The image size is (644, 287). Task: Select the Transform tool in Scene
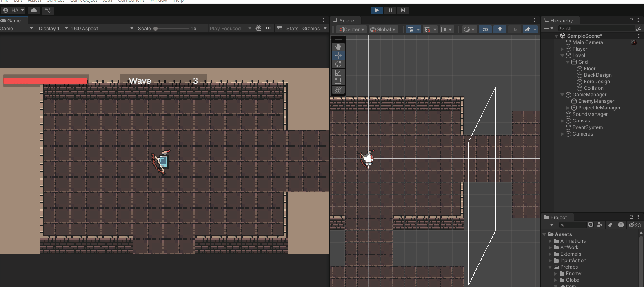(x=338, y=90)
